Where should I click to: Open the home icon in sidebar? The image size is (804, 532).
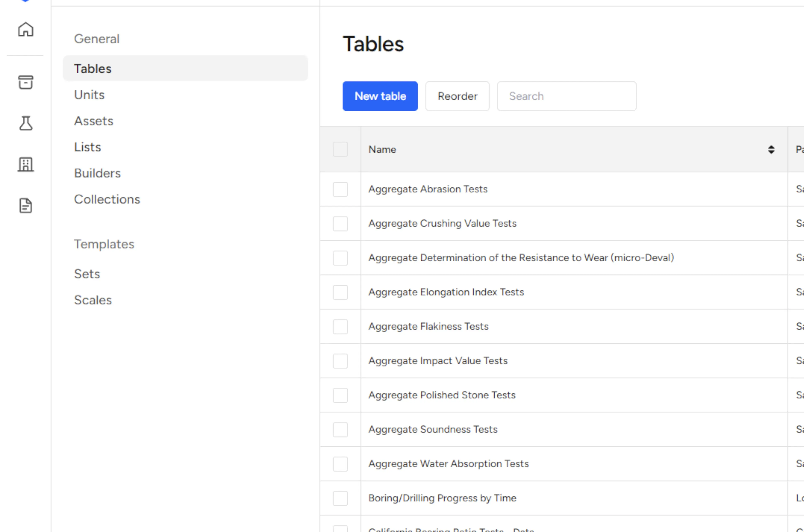coord(26,30)
